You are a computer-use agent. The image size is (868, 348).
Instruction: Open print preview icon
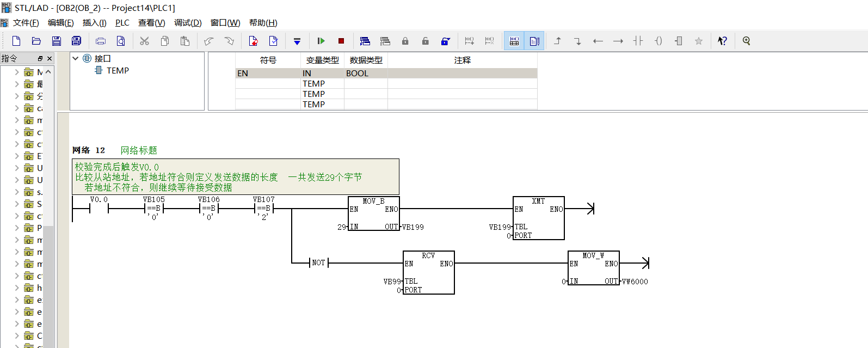point(121,41)
